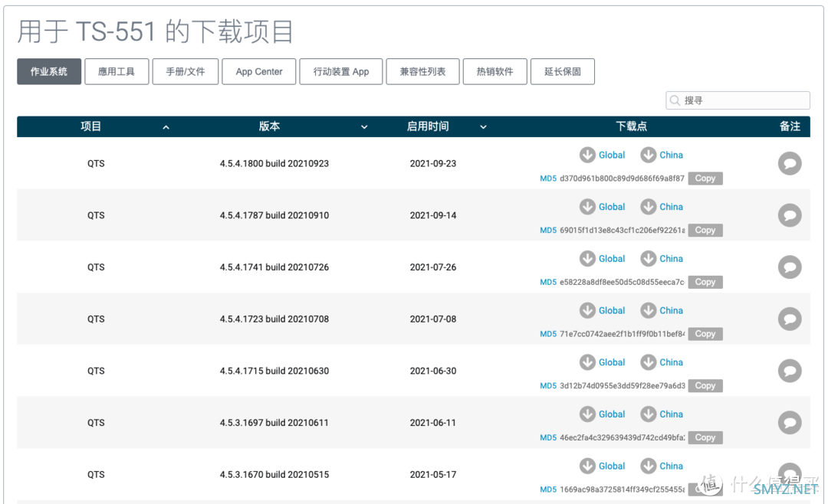Copy MD5 for build 20210630
This screenshot has width=828, height=504.
coord(705,386)
